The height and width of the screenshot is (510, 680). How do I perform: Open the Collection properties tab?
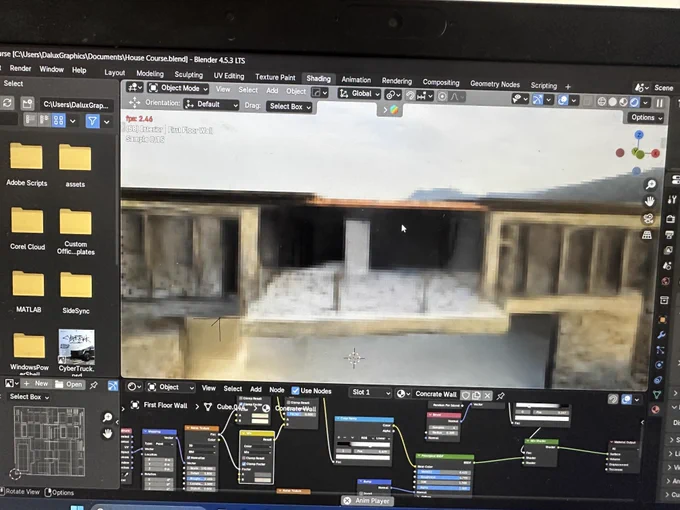click(664, 300)
